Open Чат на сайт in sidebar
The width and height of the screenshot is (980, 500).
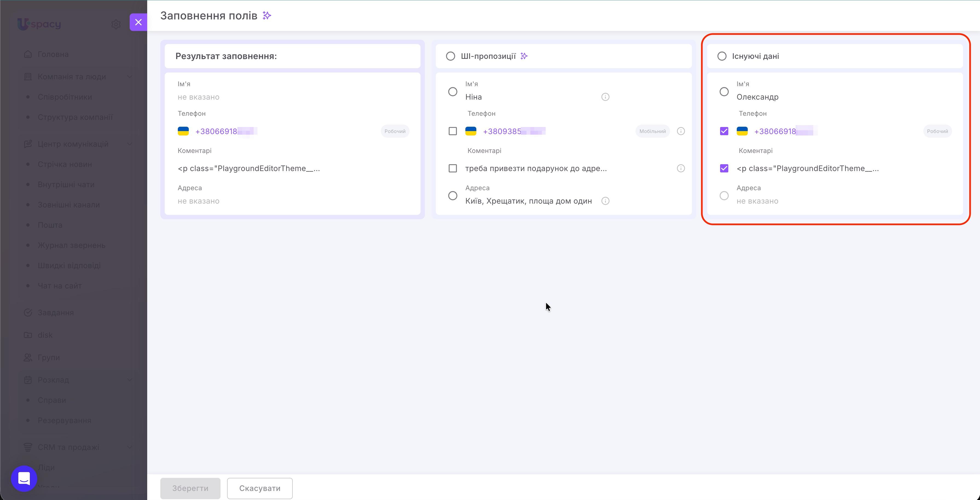click(60, 285)
